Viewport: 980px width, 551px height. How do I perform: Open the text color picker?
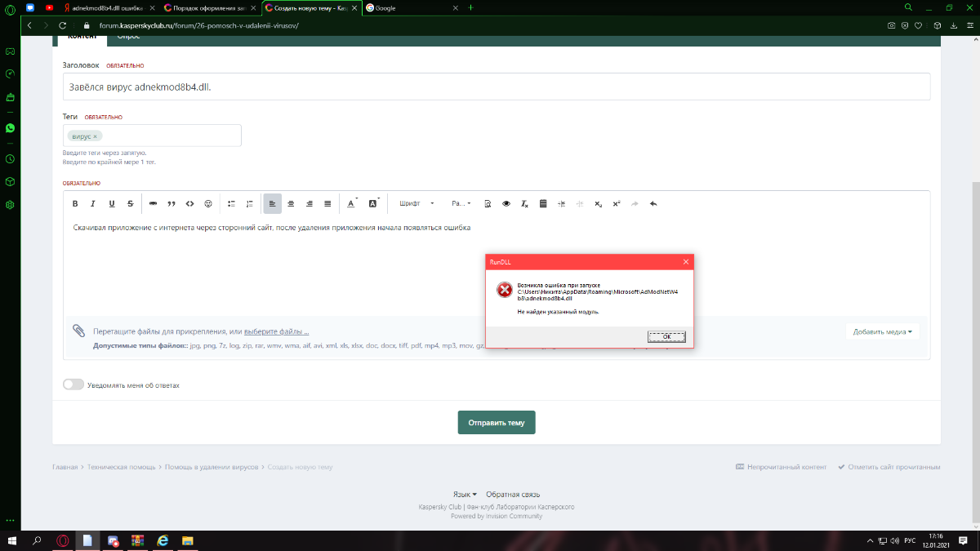tap(352, 203)
